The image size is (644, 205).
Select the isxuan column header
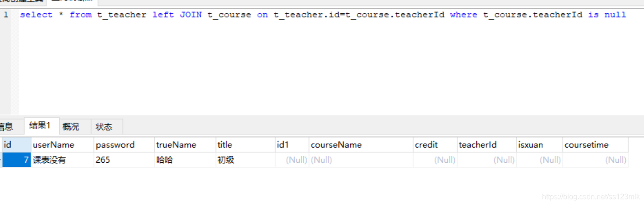click(x=540, y=145)
